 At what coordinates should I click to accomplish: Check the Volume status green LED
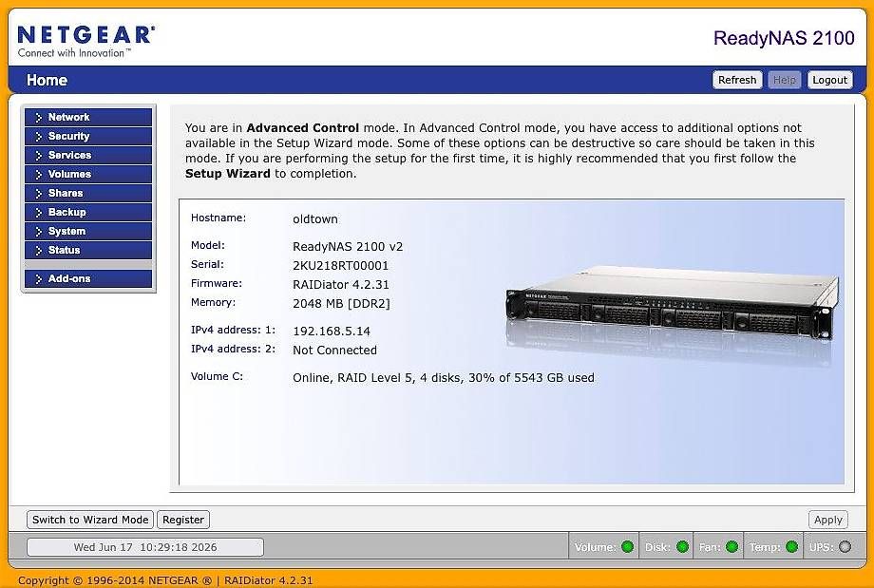[628, 547]
